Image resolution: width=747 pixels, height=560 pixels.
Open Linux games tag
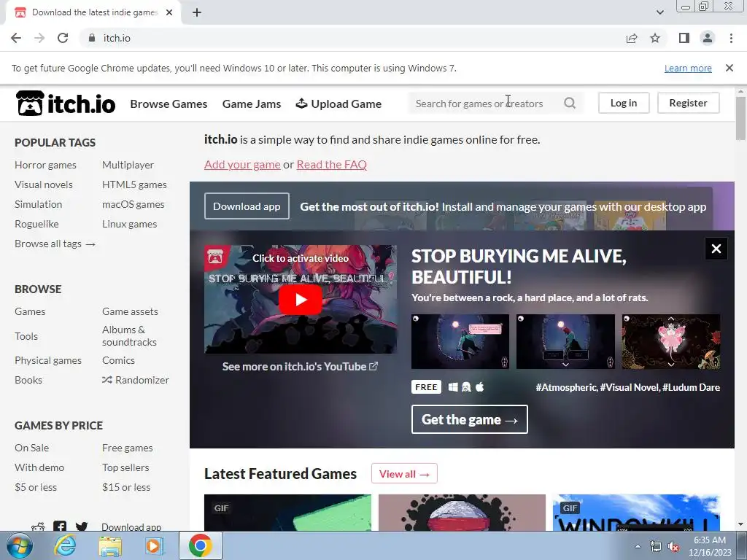pyautogui.click(x=129, y=224)
